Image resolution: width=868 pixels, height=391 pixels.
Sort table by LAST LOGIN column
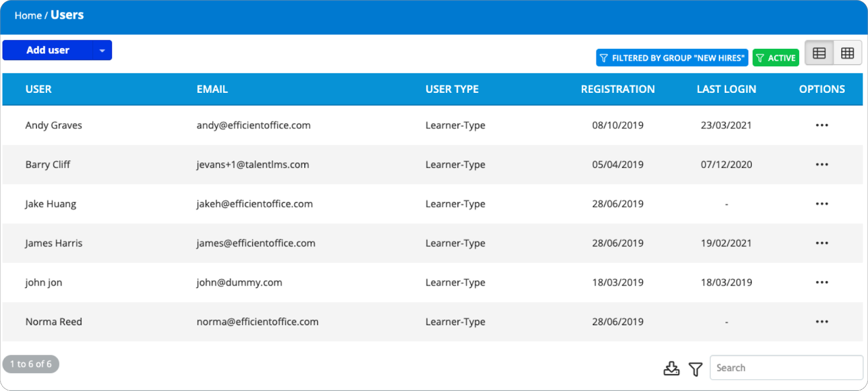click(726, 90)
